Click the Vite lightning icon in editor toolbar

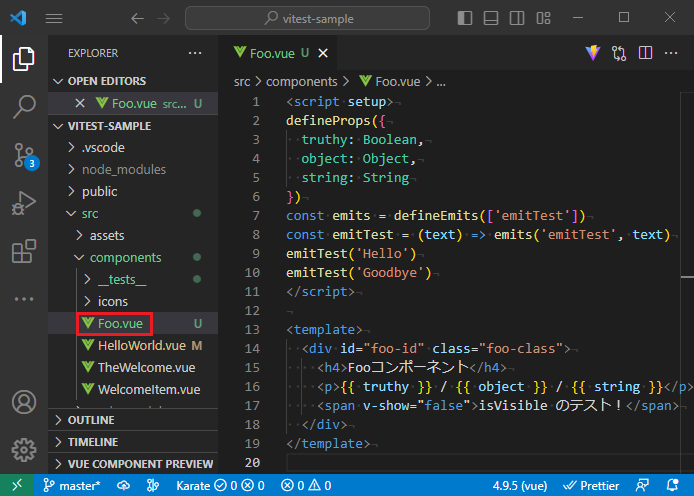click(593, 53)
